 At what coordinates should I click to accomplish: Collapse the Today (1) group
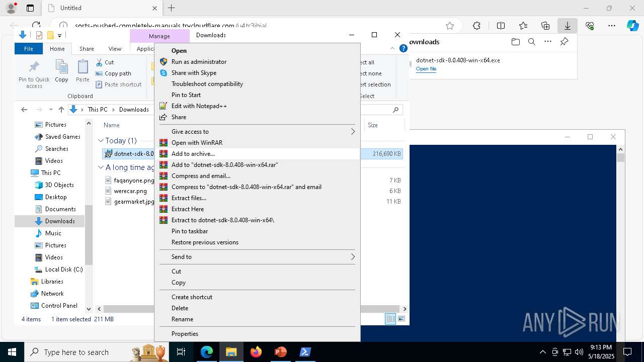101,141
